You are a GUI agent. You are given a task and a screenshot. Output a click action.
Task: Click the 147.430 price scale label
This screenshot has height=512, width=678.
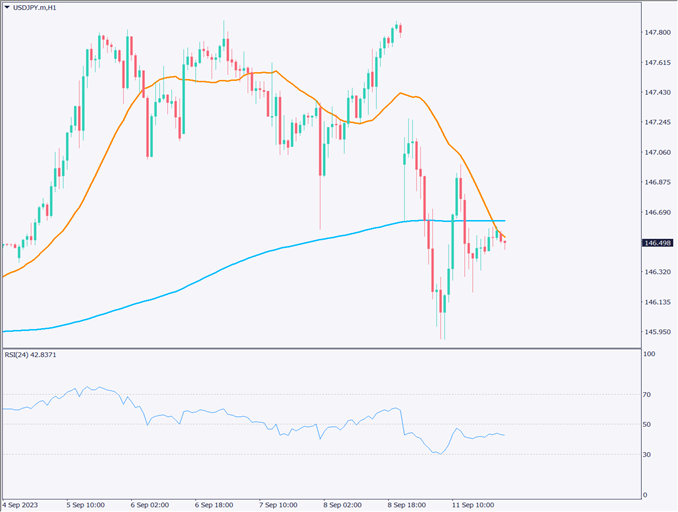657,92
